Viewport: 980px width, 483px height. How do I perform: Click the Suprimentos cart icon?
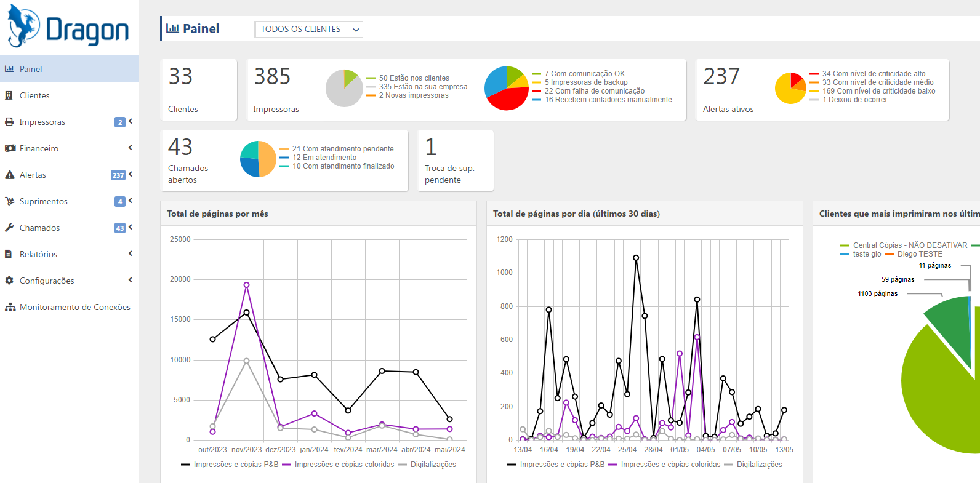click(x=9, y=201)
